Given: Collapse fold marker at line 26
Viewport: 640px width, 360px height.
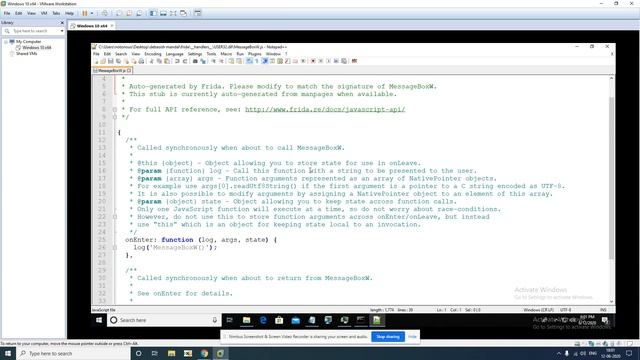Looking at the screenshot, I should [115, 247].
